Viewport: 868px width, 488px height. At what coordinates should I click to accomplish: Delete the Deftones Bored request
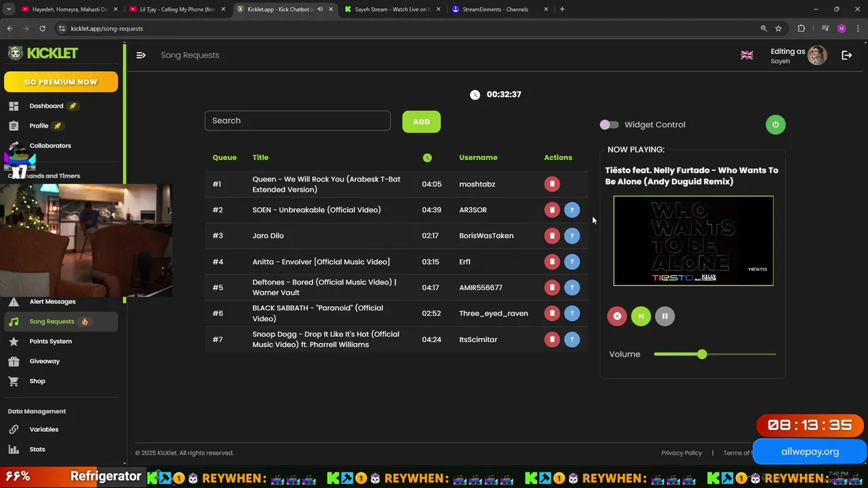tap(552, 287)
